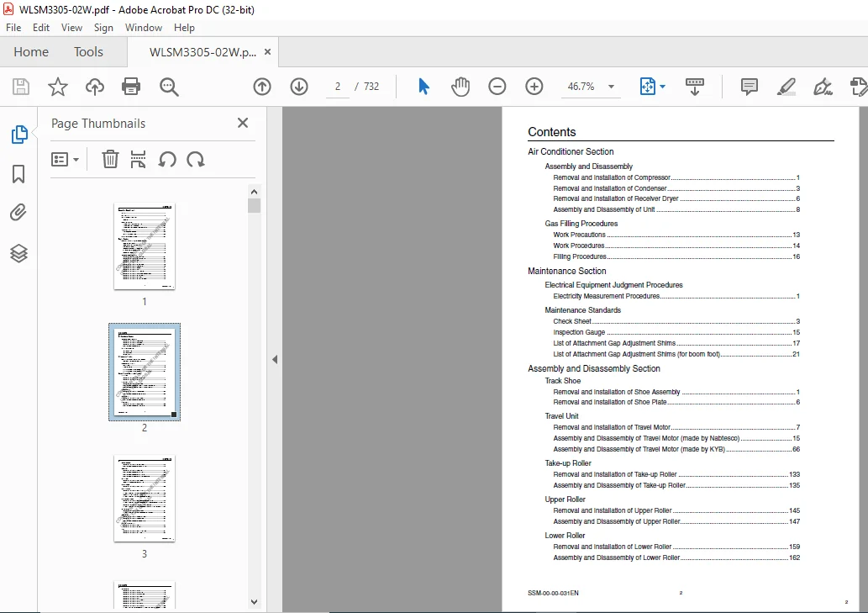The width and height of the screenshot is (868, 613).
Task: Open the Bookmarks sidebar panel
Action: pos(18,174)
